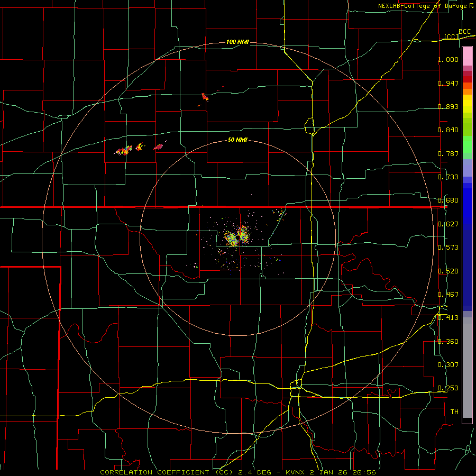Click the 0.733 legend value

[x=448, y=177]
